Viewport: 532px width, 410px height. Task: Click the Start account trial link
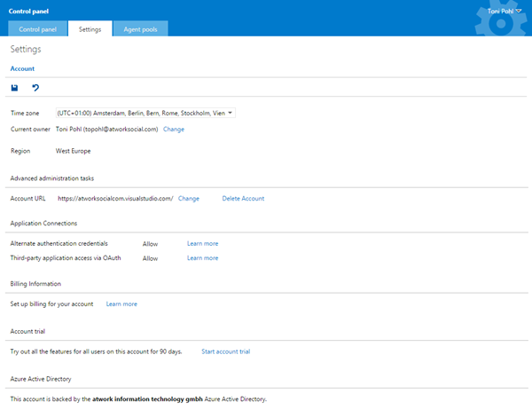(225, 351)
